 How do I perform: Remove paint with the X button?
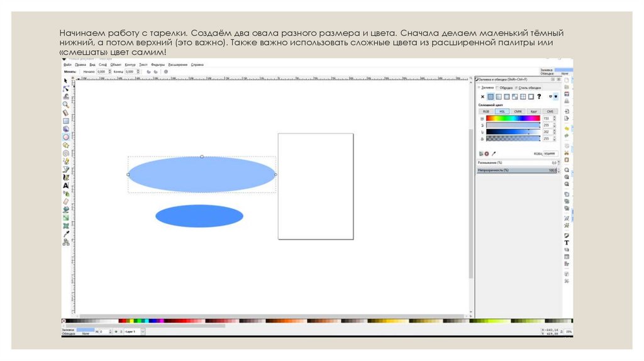click(x=482, y=97)
